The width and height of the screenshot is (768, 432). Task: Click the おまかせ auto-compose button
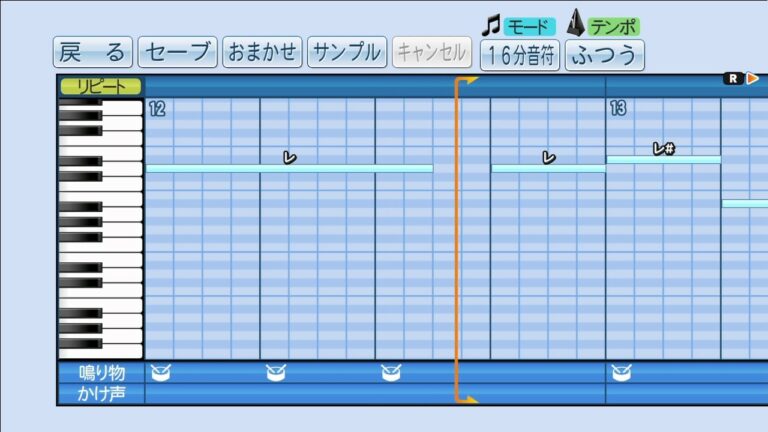point(262,52)
